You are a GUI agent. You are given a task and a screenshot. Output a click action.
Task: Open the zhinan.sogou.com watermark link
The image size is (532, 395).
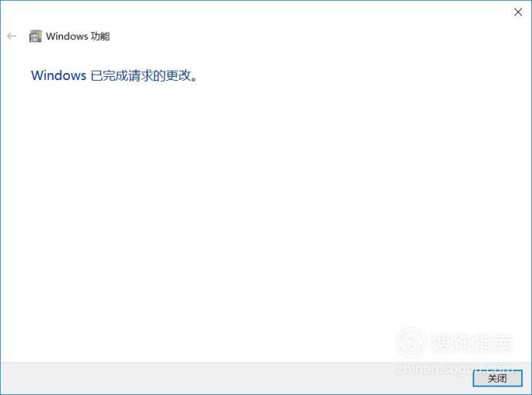coord(454,368)
